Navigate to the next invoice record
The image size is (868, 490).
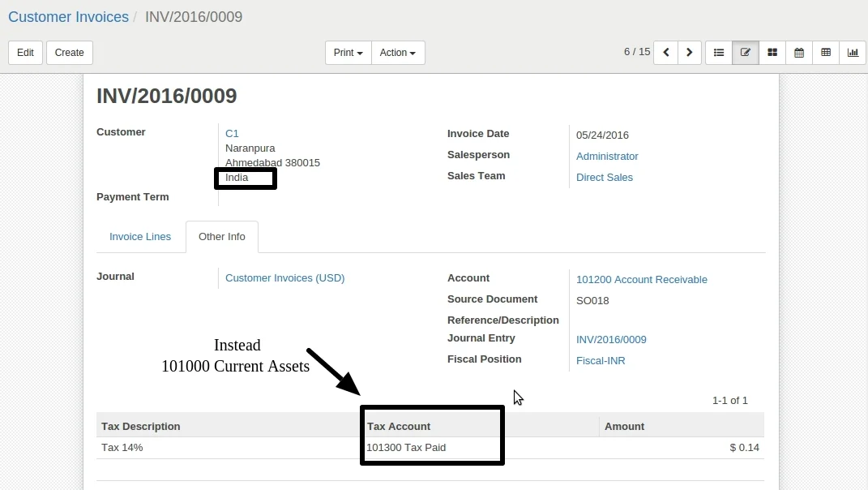point(689,52)
